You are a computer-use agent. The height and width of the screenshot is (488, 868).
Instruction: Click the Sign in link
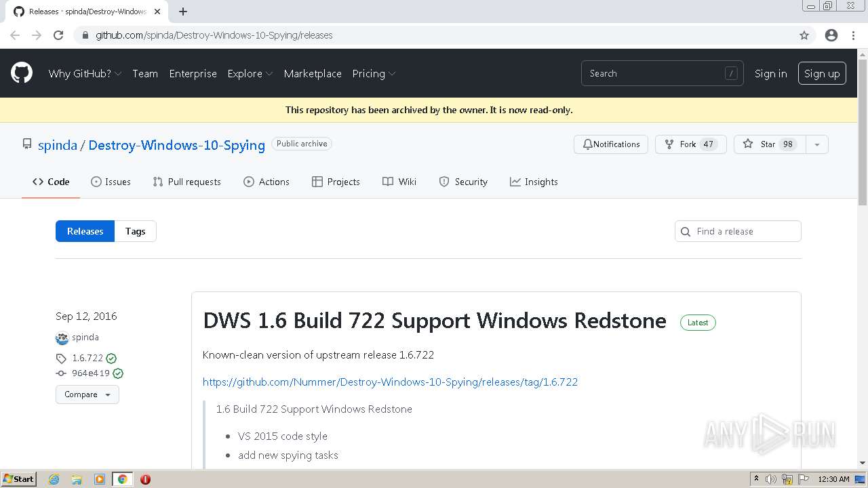771,73
